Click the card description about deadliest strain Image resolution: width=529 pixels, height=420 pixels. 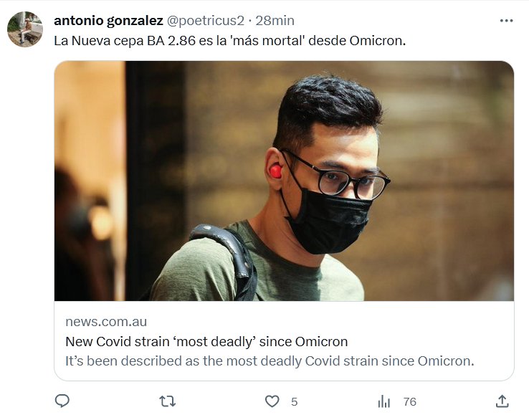(270, 361)
